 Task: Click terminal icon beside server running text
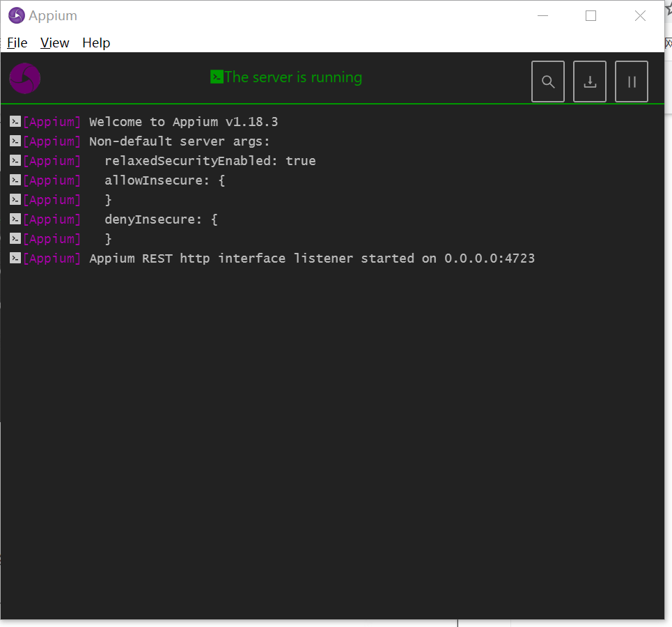click(217, 77)
